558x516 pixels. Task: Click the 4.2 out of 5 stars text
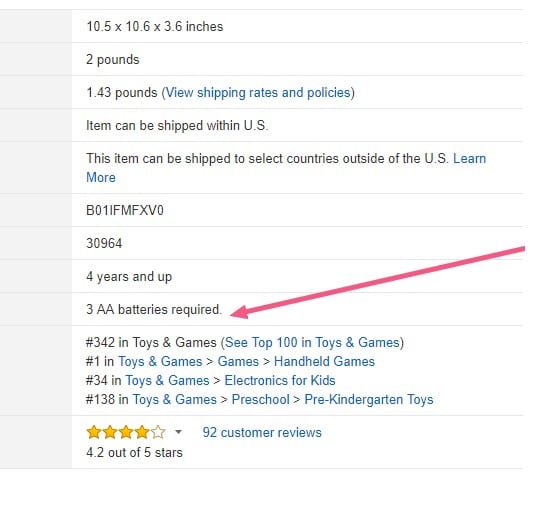[134, 453]
